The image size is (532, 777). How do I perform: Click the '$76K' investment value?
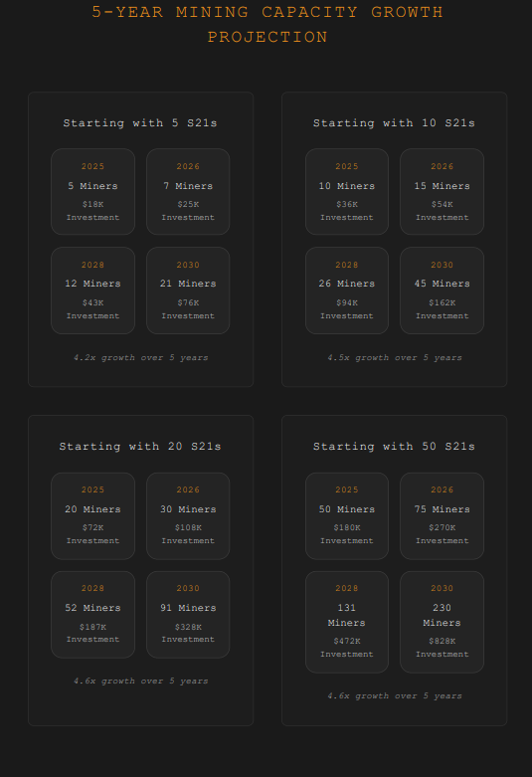click(188, 302)
